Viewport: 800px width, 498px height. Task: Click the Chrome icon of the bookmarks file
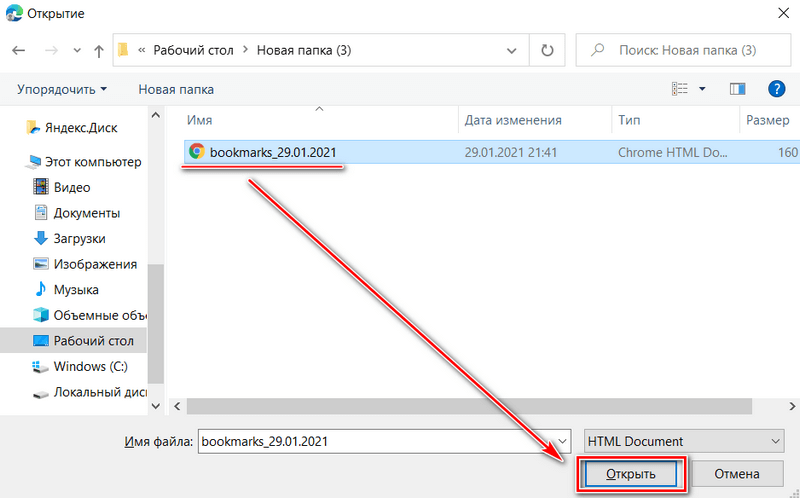click(x=196, y=152)
